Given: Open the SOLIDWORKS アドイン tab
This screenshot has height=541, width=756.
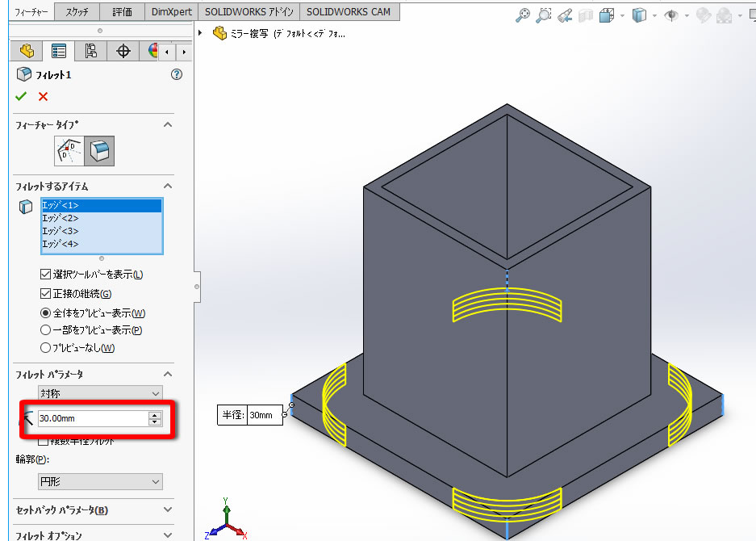Looking at the screenshot, I should point(249,11).
